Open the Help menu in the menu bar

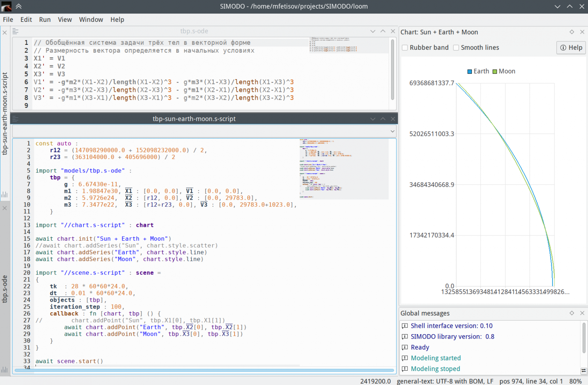point(117,20)
